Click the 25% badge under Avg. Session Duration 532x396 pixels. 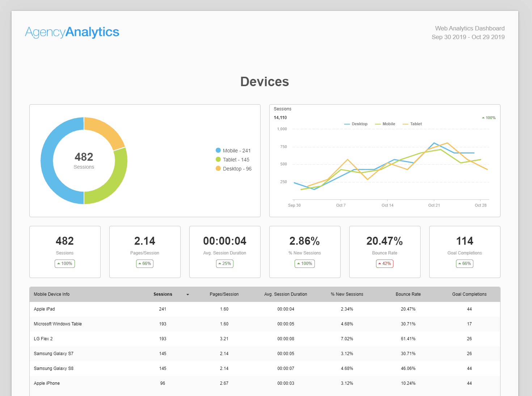coord(224,264)
